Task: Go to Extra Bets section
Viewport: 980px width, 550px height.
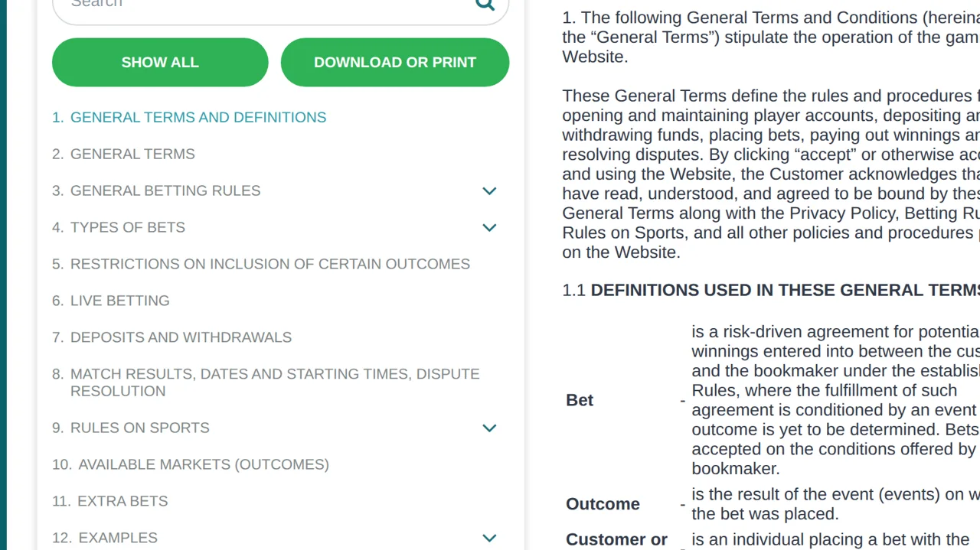Action: pos(110,501)
